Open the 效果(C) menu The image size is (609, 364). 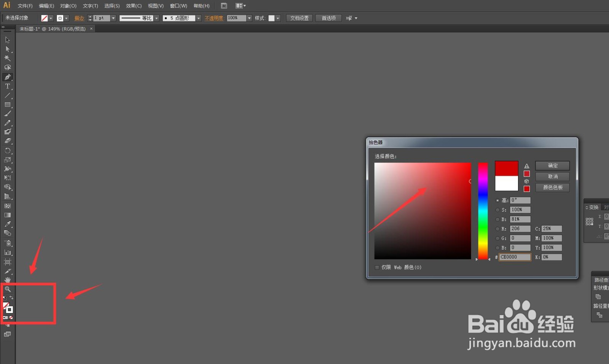134,6
